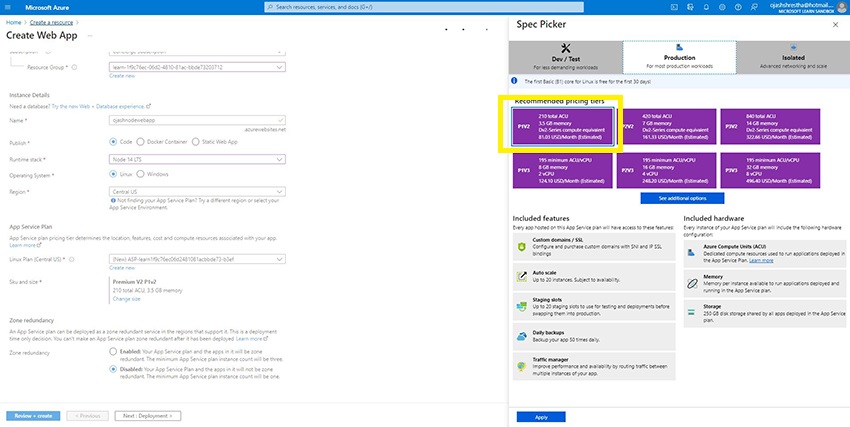Select the P3V2 pricing tier card
This screenshot has height=427, width=850.
coord(770,127)
